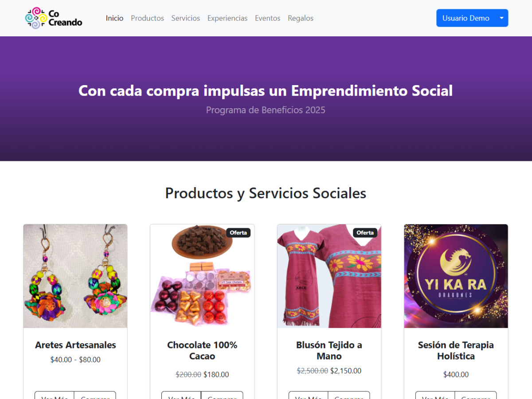Select Experiencias in the navigation bar

(x=227, y=18)
